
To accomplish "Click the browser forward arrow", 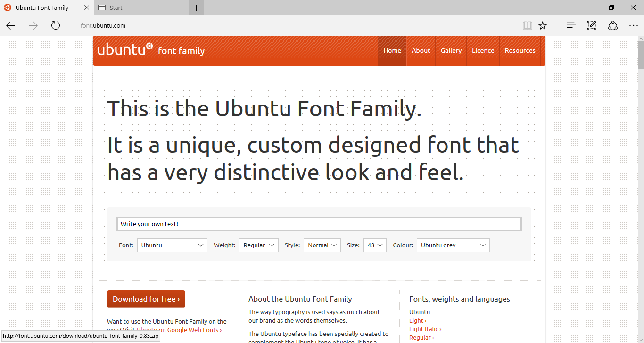I will coord(33,25).
